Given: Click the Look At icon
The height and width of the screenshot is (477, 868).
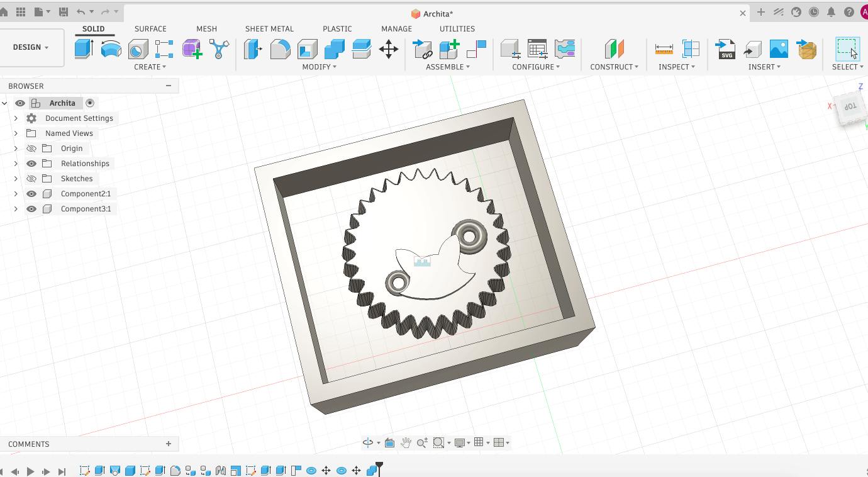Looking at the screenshot, I should click(389, 442).
